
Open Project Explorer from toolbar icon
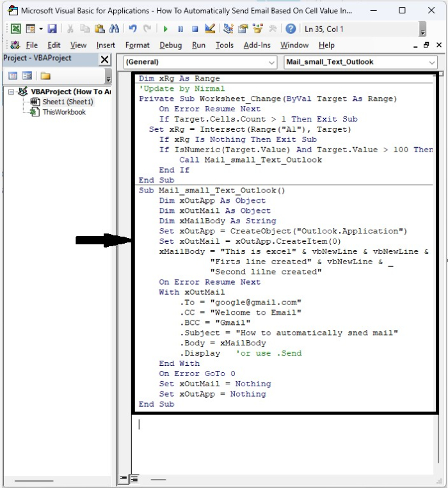click(x=228, y=29)
